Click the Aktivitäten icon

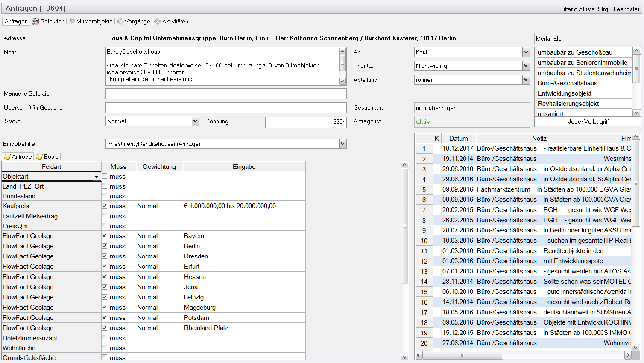(x=158, y=21)
